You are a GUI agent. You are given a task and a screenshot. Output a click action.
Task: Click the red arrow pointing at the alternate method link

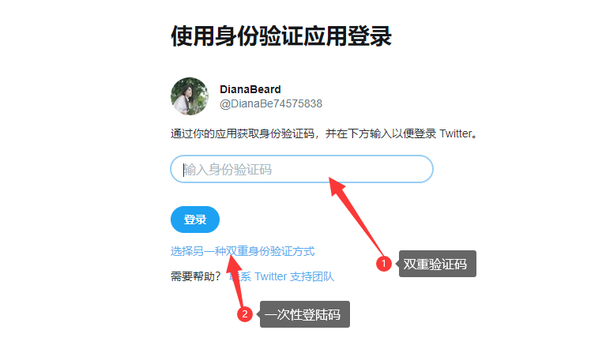[x=236, y=281]
